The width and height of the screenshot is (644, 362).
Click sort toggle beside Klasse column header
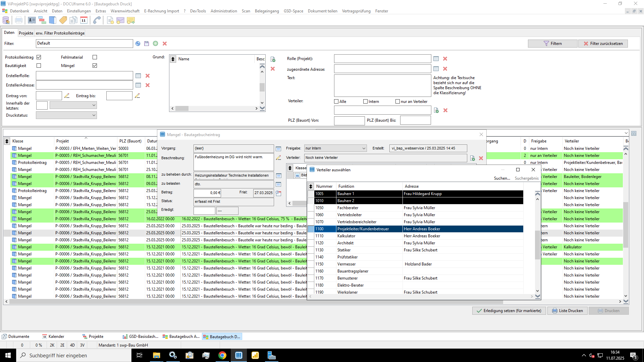pyautogui.click(x=7, y=141)
